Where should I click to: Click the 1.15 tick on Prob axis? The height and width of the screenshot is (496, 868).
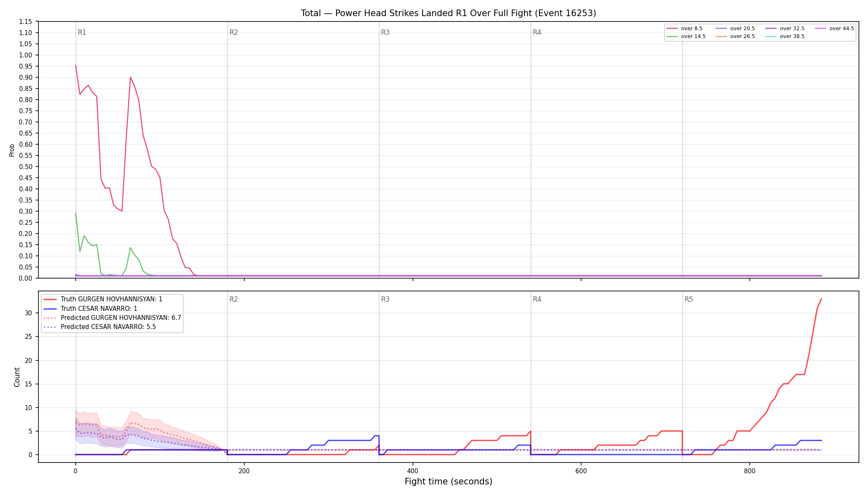(26, 22)
